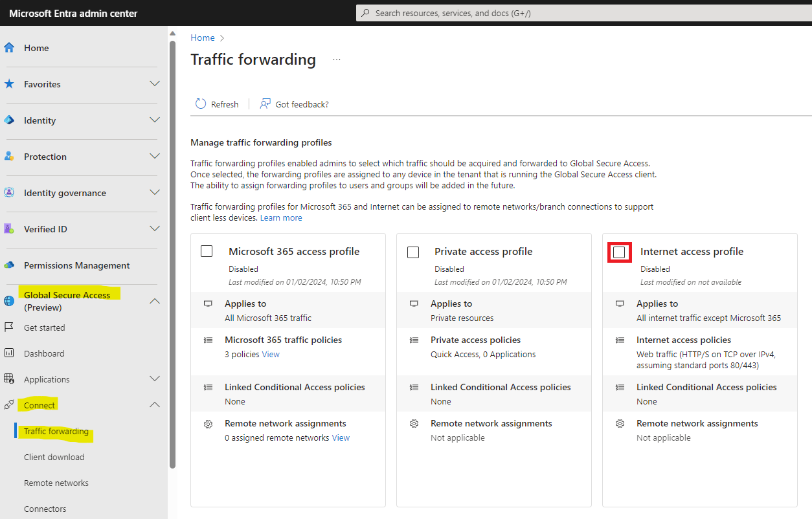
Task: View the 3 Microsoft 365 traffic policies
Action: pyautogui.click(x=271, y=354)
